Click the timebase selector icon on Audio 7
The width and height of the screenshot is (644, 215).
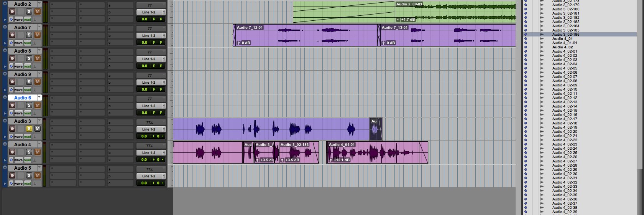tap(11, 43)
